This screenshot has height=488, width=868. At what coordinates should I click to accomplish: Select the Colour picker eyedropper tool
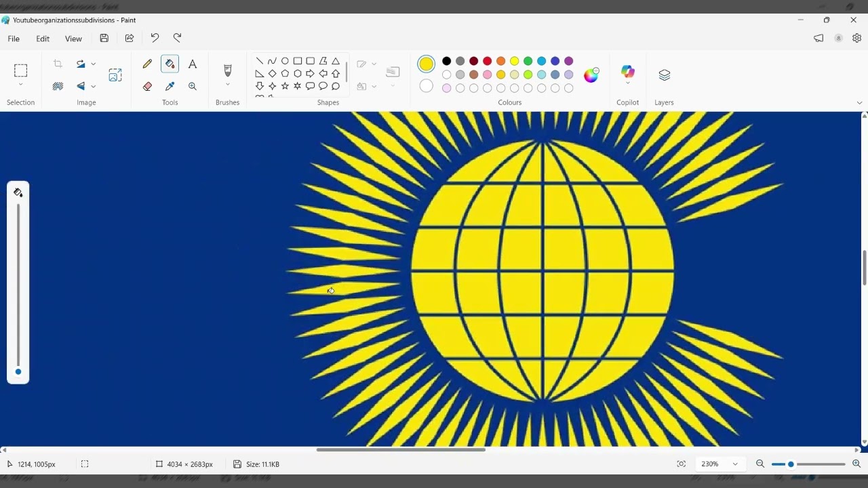click(x=170, y=87)
